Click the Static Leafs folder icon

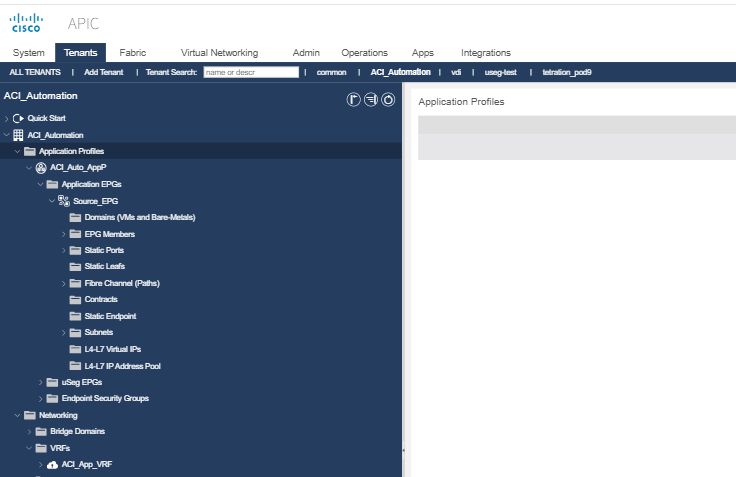75,267
